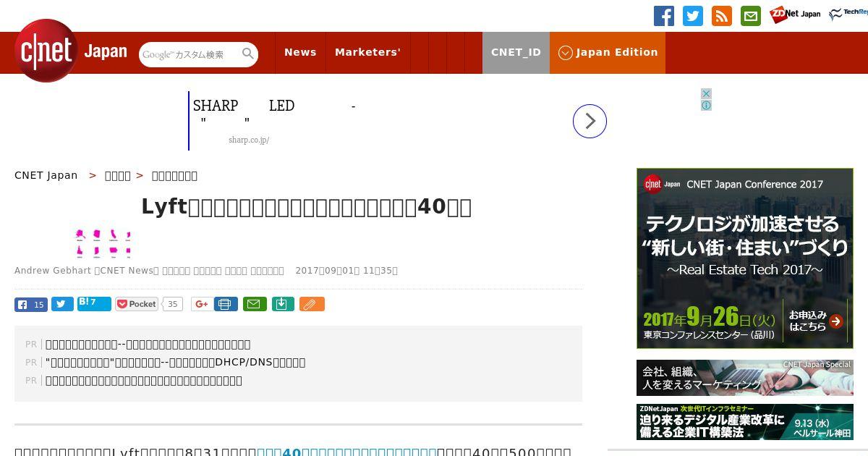Image resolution: width=868 pixels, height=456 pixels.
Task: Click the CNET Japan logo
Action: [71, 51]
